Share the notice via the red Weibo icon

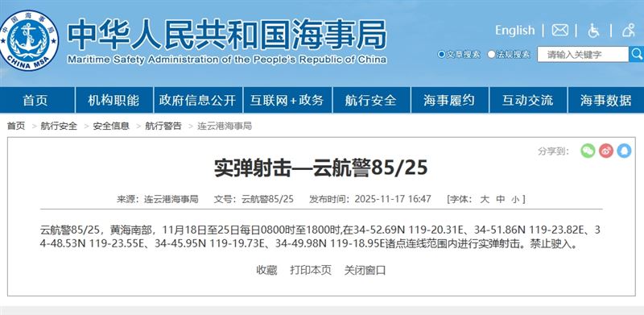[x=606, y=151]
